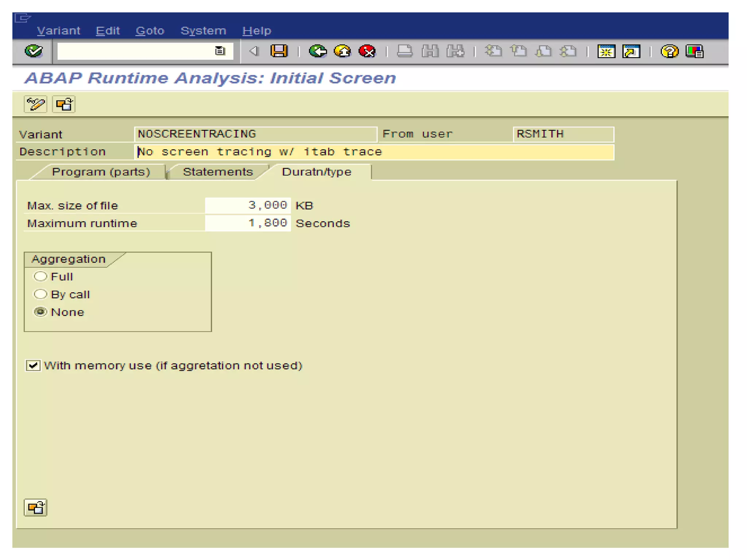Click the Maximum runtime input field

248,223
